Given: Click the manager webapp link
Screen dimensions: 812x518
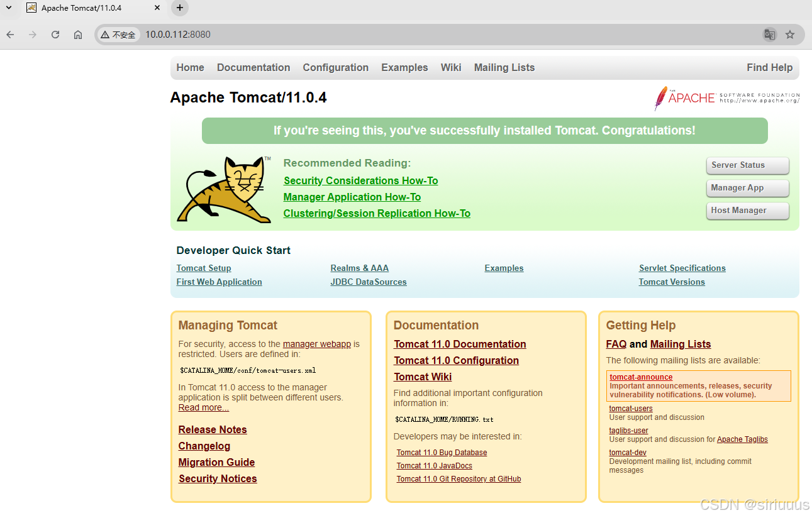Looking at the screenshot, I should pos(317,344).
